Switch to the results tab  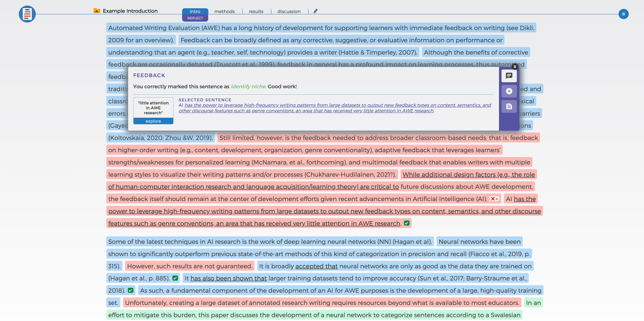(x=256, y=12)
